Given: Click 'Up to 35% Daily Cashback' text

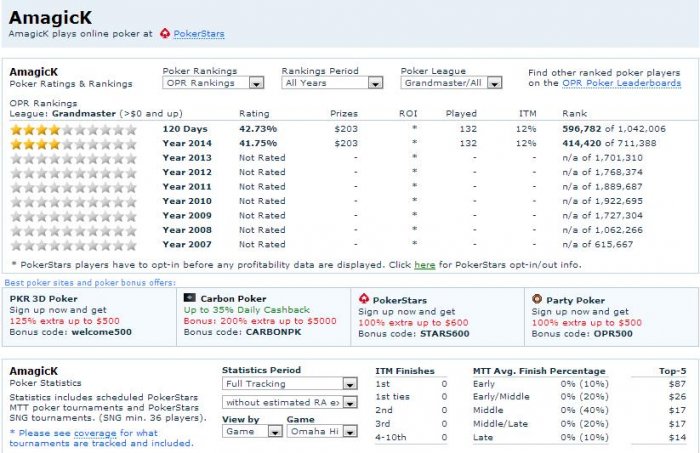Looking at the screenshot, I should [246, 310].
